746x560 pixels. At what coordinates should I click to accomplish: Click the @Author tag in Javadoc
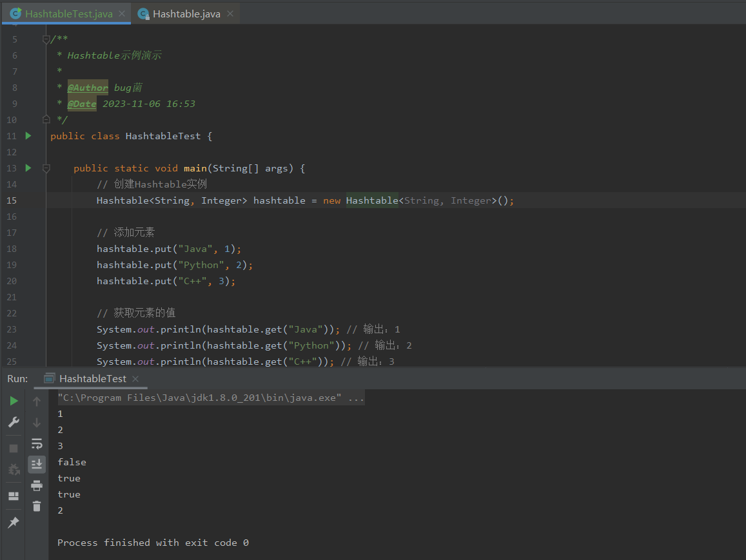point(88,88)
